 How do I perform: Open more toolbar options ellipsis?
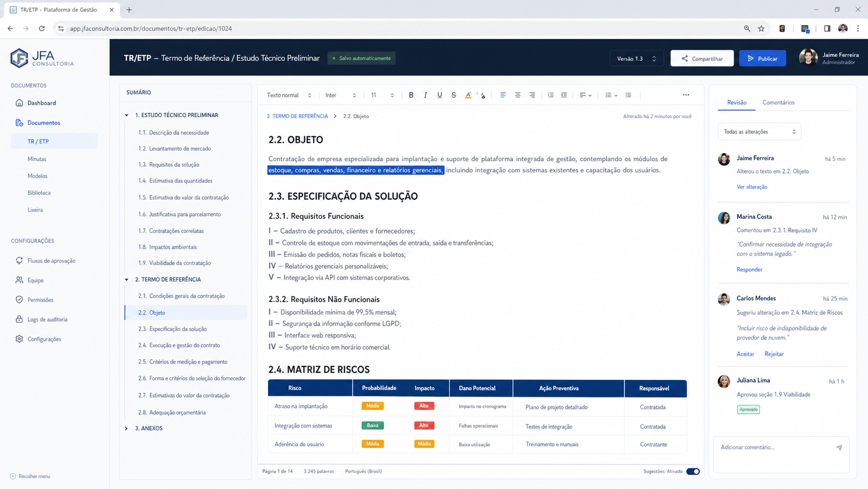pos(686,95)
